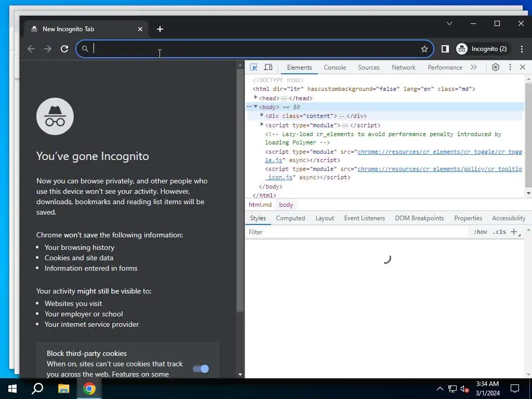Reload the current page
Screen dimensions: 532x399
pos(64,49)
